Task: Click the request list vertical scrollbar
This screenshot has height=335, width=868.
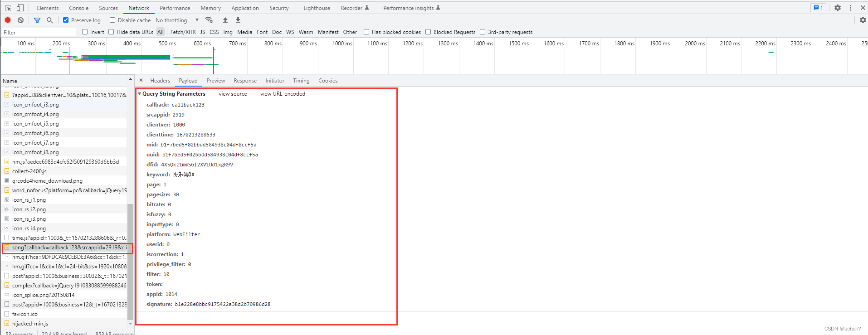Action: point(131,261)
